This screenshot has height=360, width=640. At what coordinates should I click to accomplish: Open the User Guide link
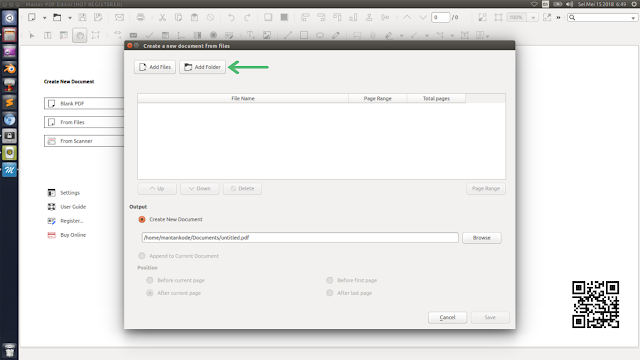point(73,207)
